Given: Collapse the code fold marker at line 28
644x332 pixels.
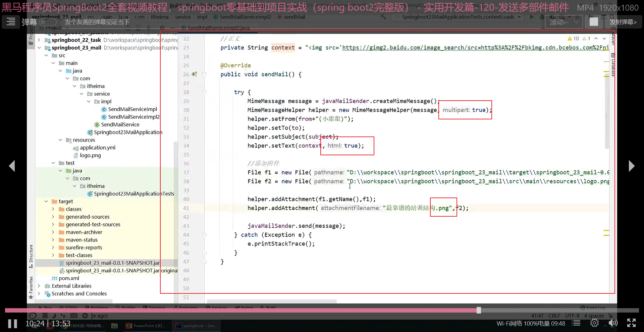Looking at the screenshot, I should coord(204,92).
